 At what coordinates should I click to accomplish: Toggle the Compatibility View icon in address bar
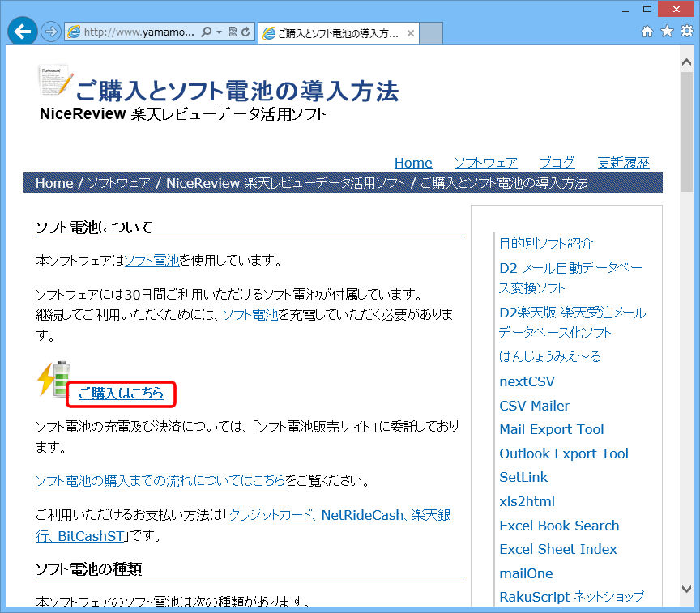point(233,32)
